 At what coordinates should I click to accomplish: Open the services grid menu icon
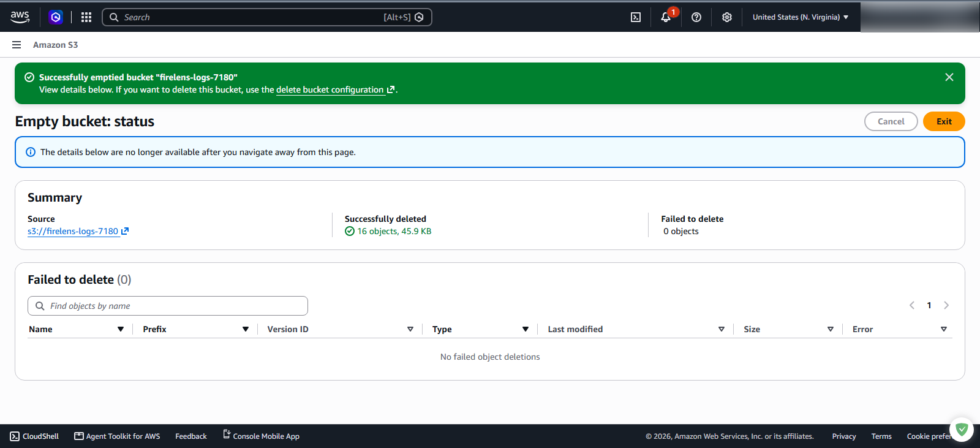(x=86, y=17)
